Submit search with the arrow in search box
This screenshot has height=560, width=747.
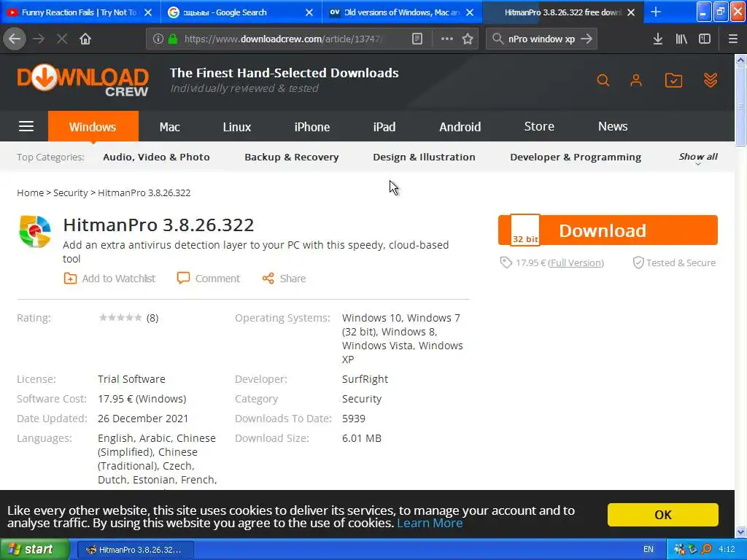coord(587,39)
